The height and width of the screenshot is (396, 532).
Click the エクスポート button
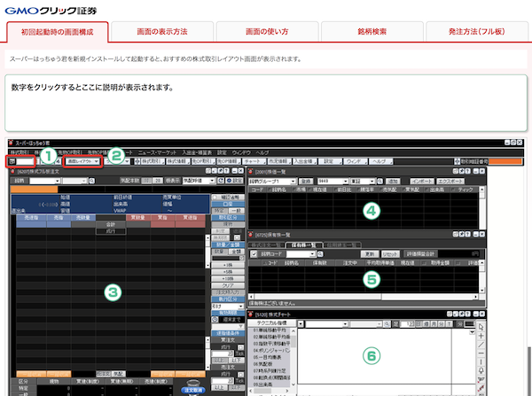[450, 182]
